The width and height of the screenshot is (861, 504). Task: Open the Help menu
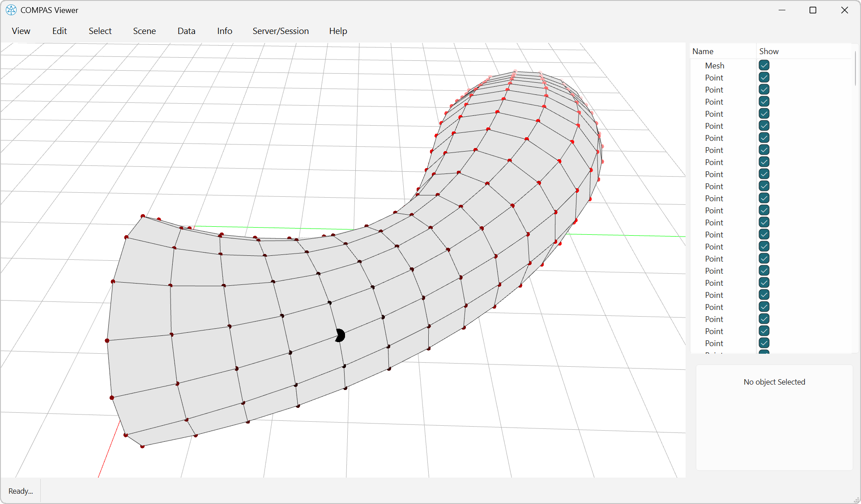[x=338, y=31]
